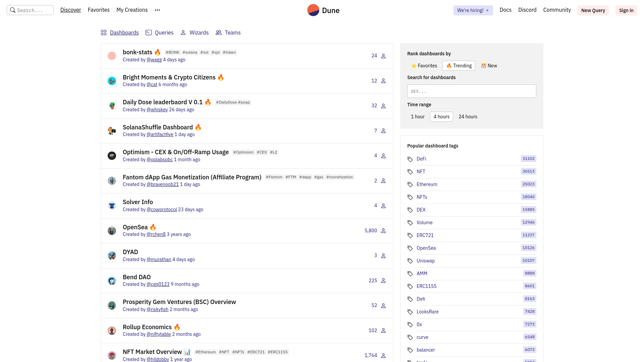Select the LooksRare popular tag

(427, 312)
